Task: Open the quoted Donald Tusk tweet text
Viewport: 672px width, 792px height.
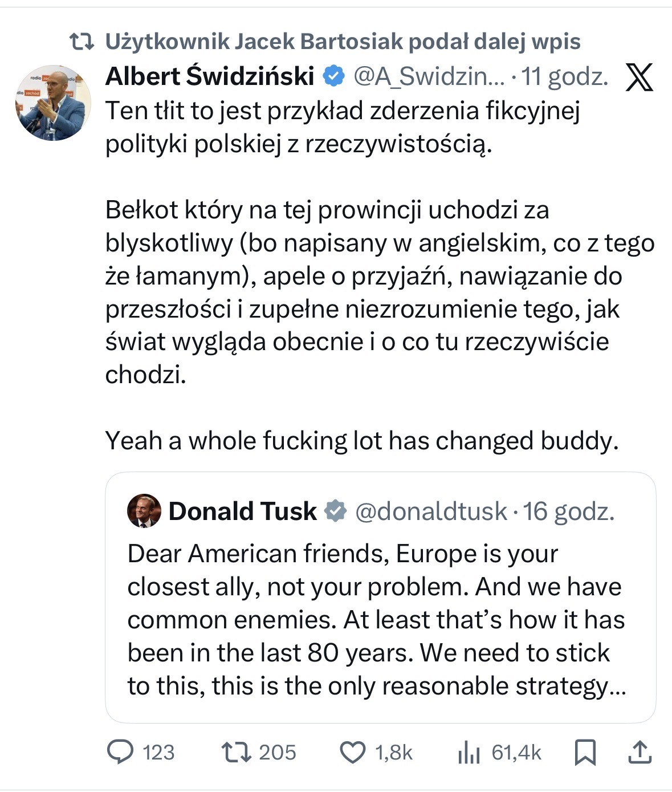Action: point(376,620)
